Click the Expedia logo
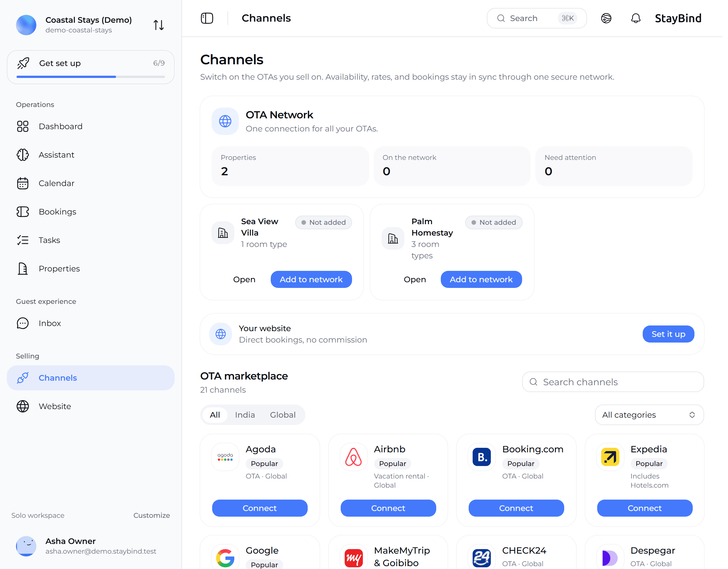728x569 pixels. pos(610,456)
